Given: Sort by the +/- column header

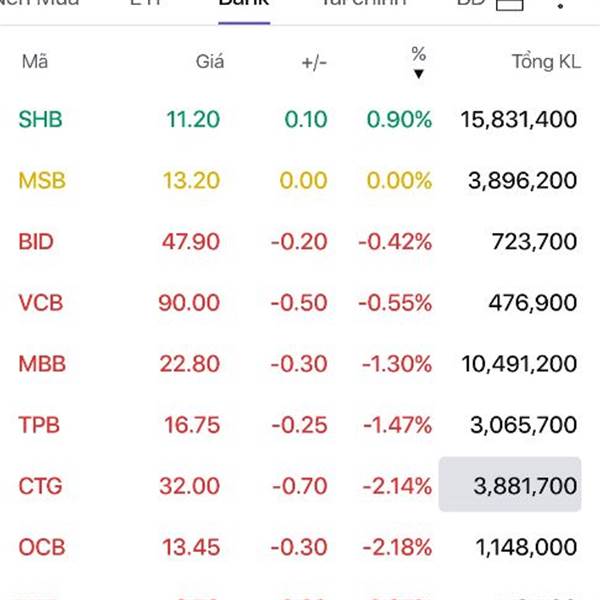Looking at the screenshot, I should (314, 63).
